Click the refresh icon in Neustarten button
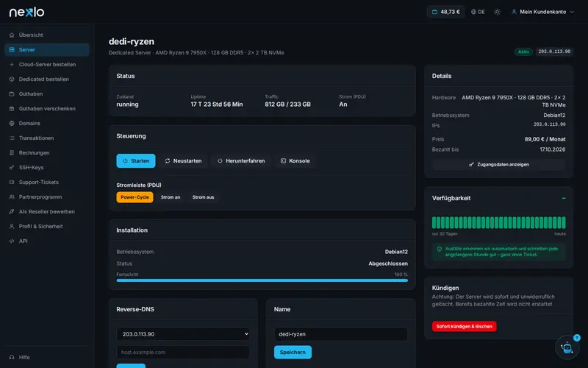The image size is (588, 368). pyautogui.click(x=168, y=160)
